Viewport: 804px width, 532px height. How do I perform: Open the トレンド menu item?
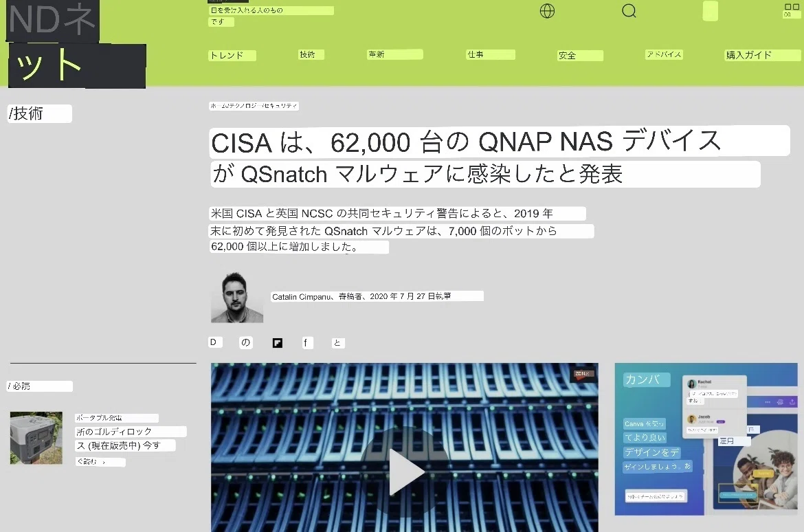pos(232,56)
